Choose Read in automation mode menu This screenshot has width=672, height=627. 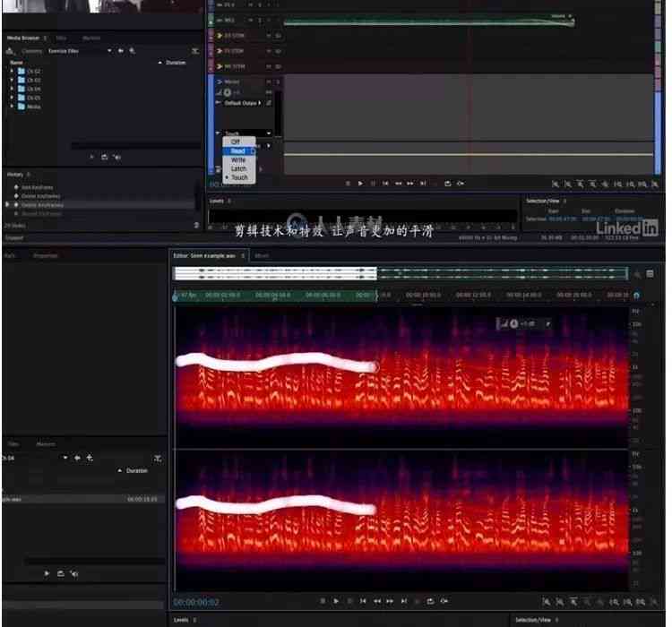[238, 151]
